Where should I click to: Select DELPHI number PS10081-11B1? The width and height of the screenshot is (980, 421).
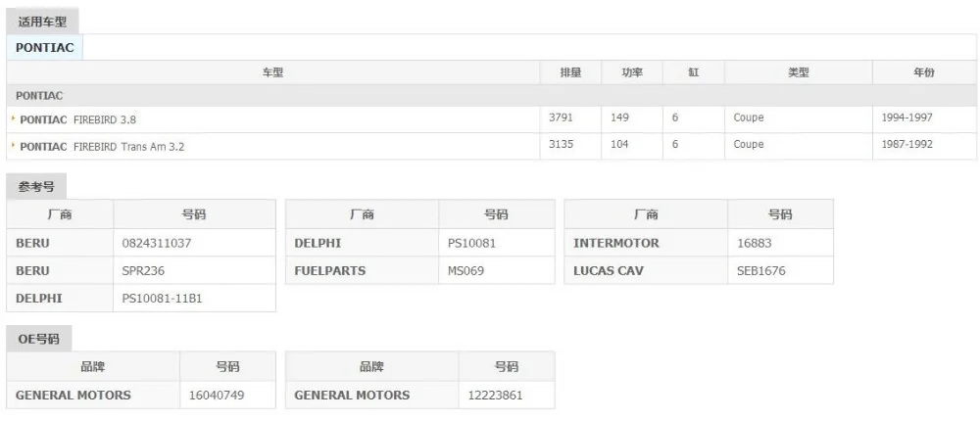[x=162, y=299]
